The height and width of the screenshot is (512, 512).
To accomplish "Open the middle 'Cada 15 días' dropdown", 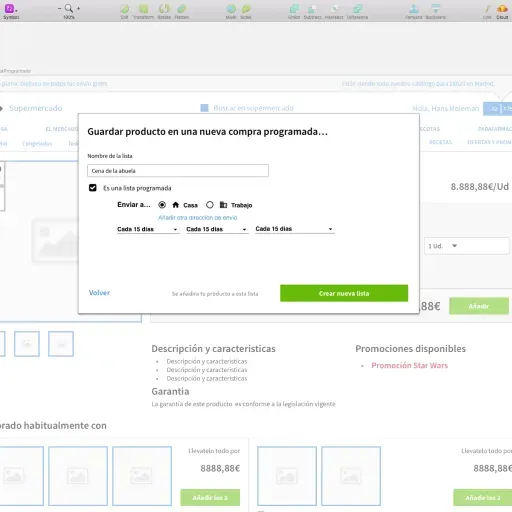I will pyautogui.click(x=217, y=229).
